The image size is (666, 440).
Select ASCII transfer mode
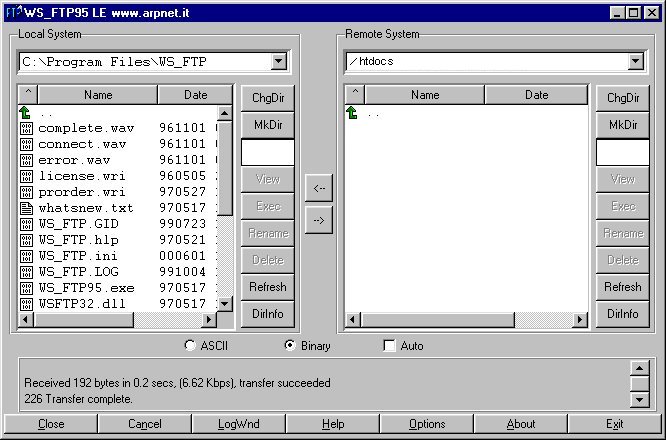coord(191,346)
